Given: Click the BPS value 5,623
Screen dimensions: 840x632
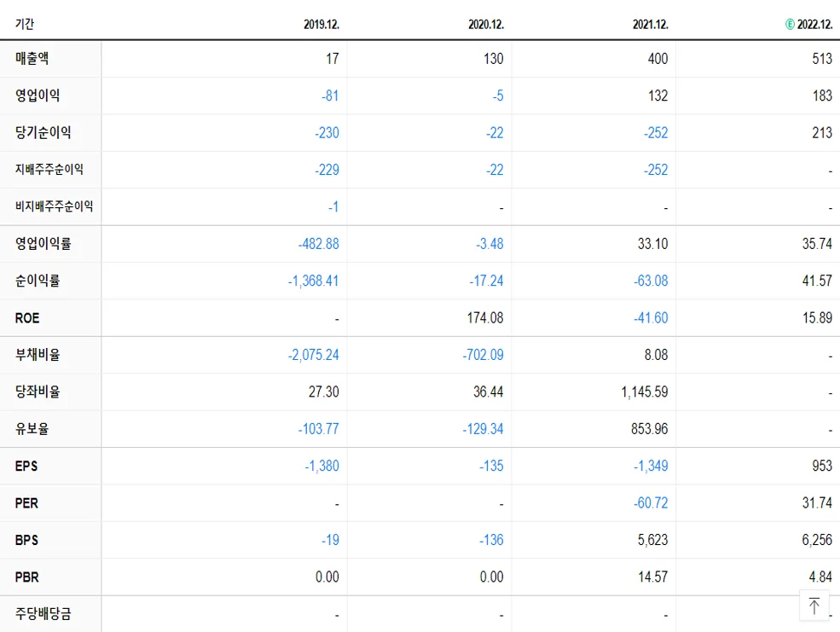Looking at the screenshot, I should (x=652, y=540).
